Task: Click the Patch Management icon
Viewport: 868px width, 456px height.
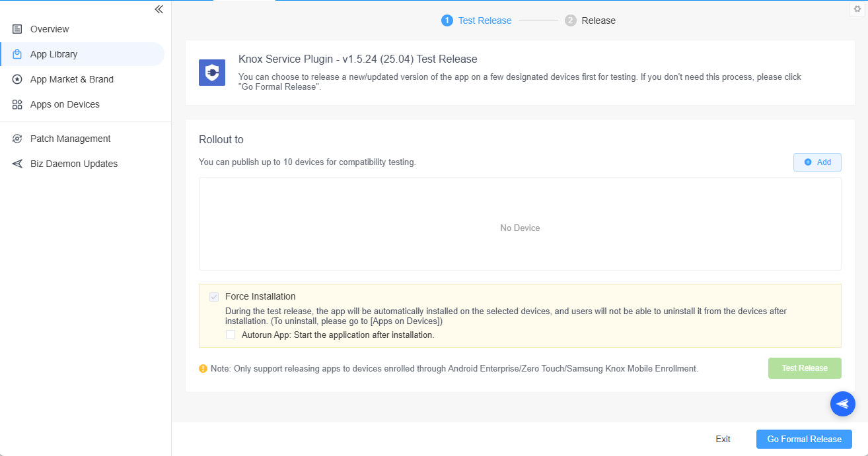Action: [17, 139]
